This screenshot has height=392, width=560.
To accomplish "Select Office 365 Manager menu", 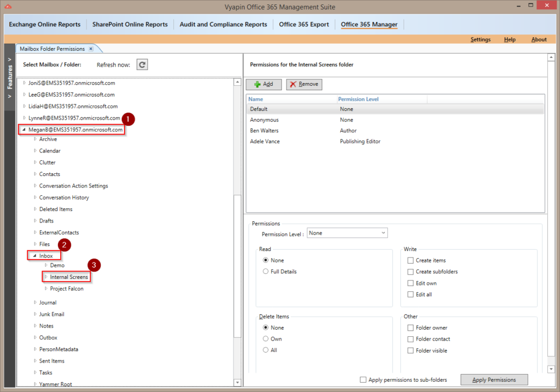I will [369, 24].
